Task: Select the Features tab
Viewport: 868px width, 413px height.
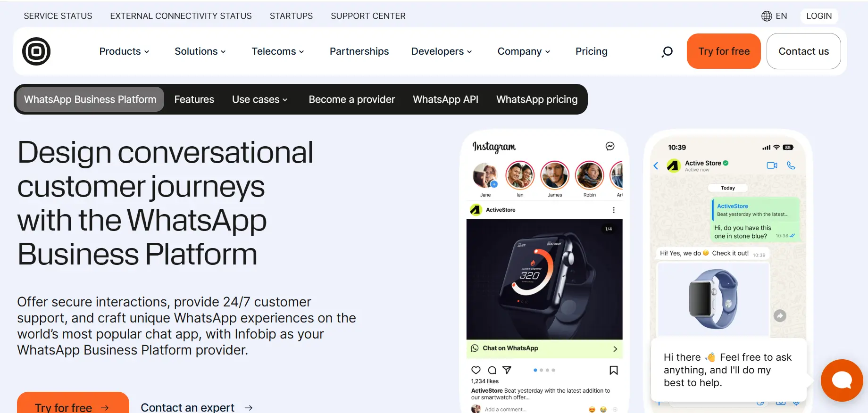Action: point(194,99)
